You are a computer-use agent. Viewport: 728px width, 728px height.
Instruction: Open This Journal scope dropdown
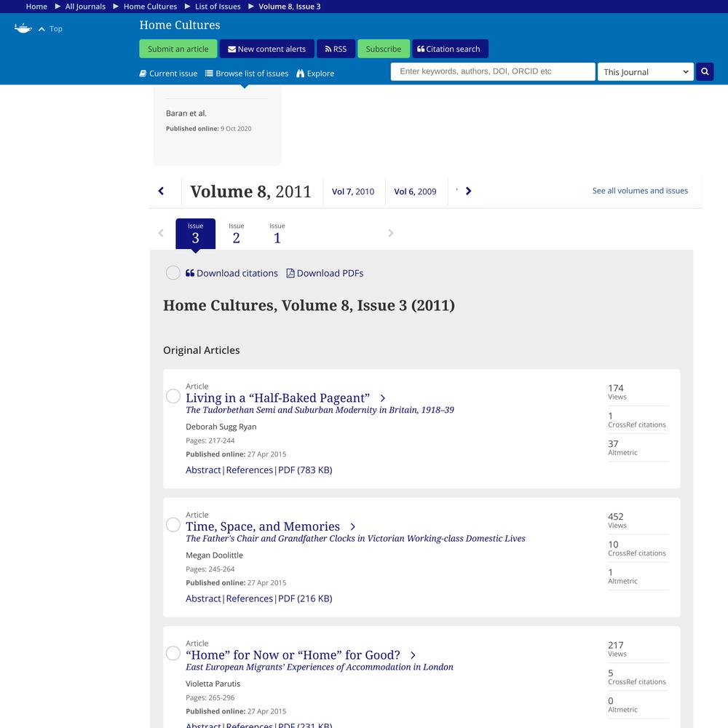tap(645, 71)
